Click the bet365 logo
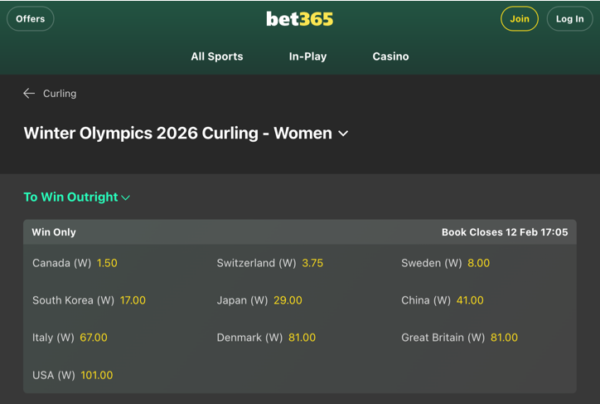 point(300,19)
